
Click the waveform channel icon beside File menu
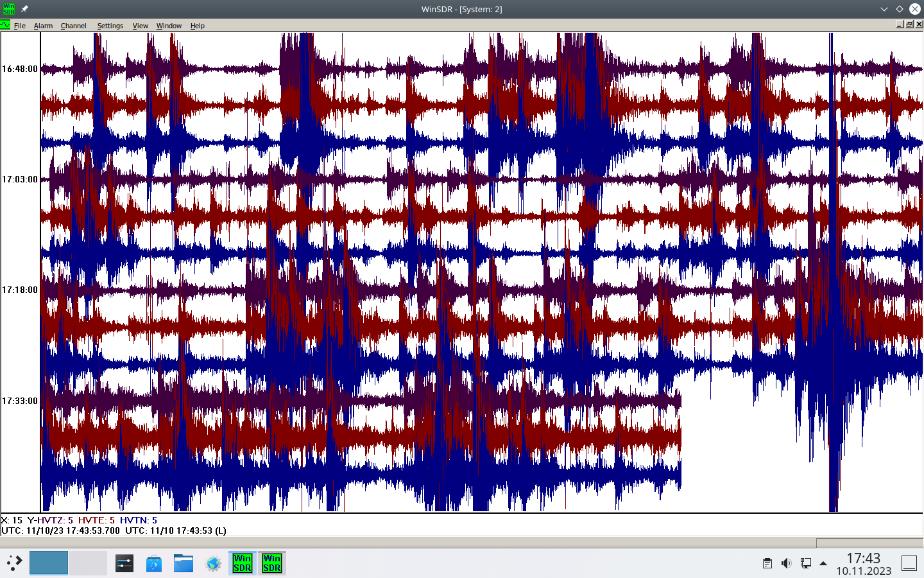click(5, 25)
